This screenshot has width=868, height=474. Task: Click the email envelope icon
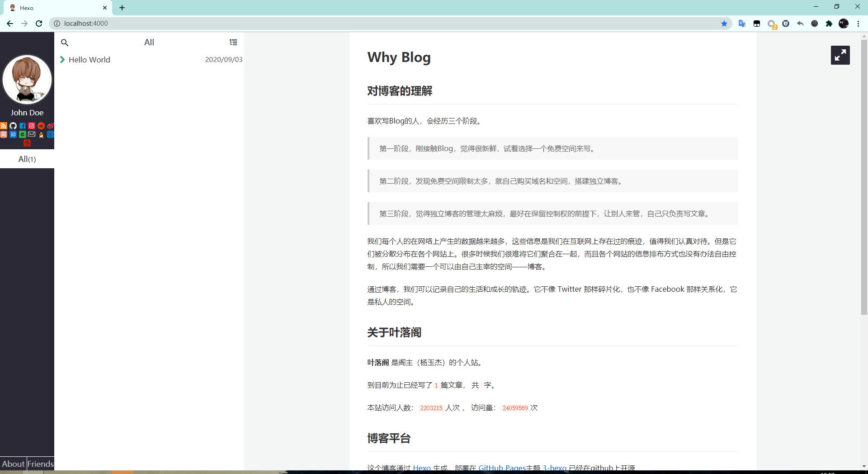32,134
